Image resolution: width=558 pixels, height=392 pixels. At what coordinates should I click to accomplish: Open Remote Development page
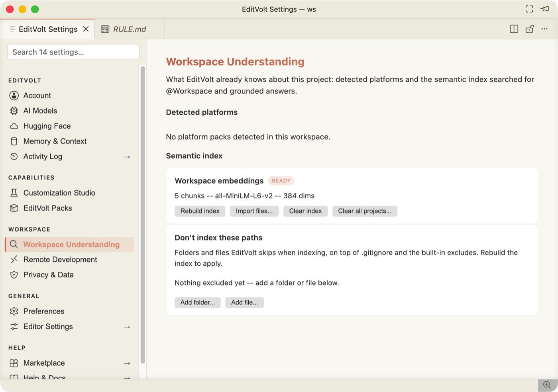pos(69,259)
